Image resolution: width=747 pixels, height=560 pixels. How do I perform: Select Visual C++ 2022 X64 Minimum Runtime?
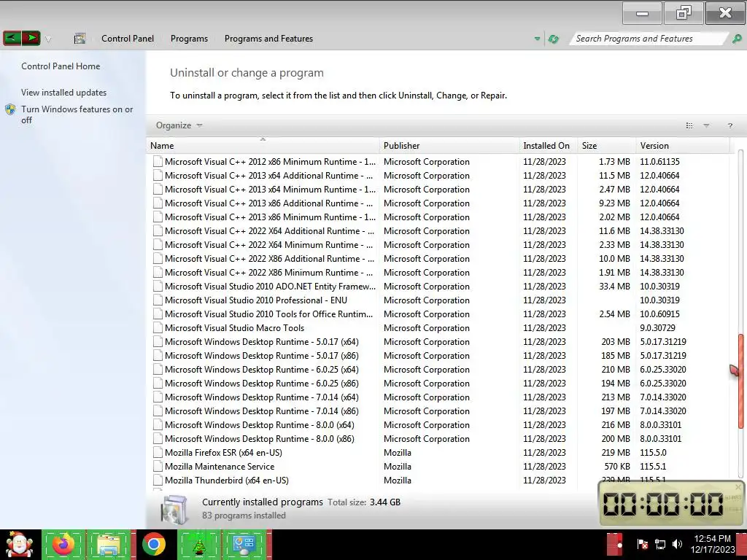(441, 245)
